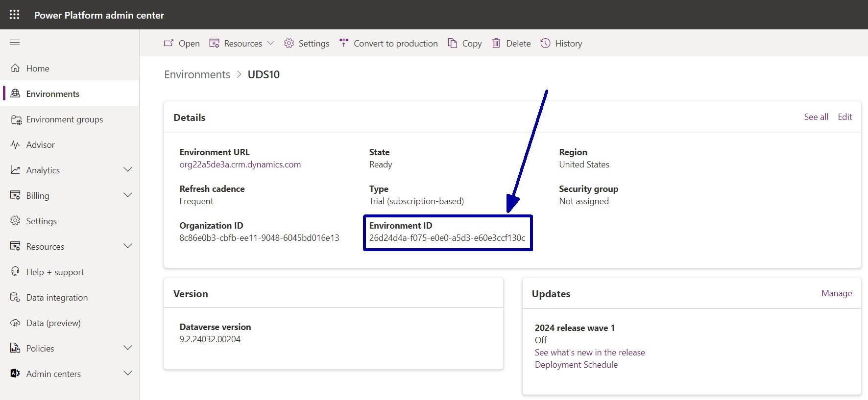868x400 pixels.
Task: Open Environment groups navigation item
Action: pos(64,119)
